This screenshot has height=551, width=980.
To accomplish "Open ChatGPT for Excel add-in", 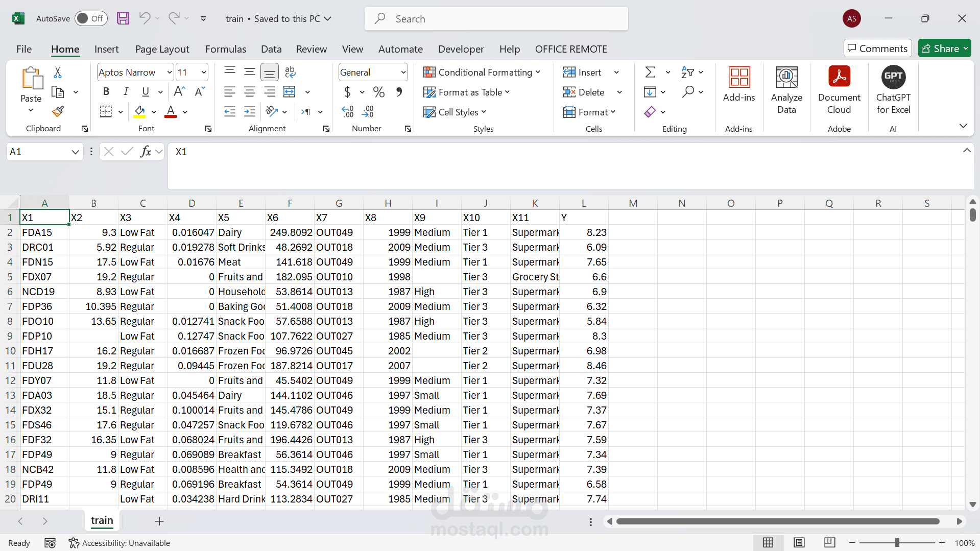I will tap(893, 78).
